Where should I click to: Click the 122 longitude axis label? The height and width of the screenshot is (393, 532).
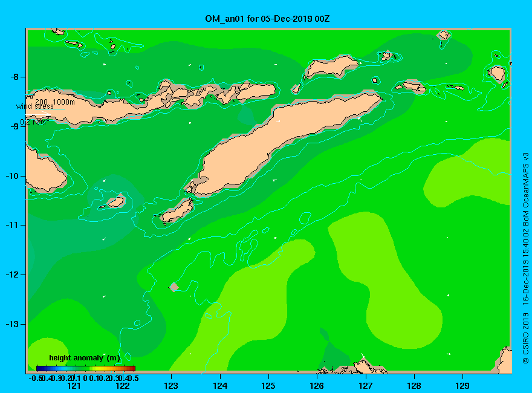coord(123,386)
